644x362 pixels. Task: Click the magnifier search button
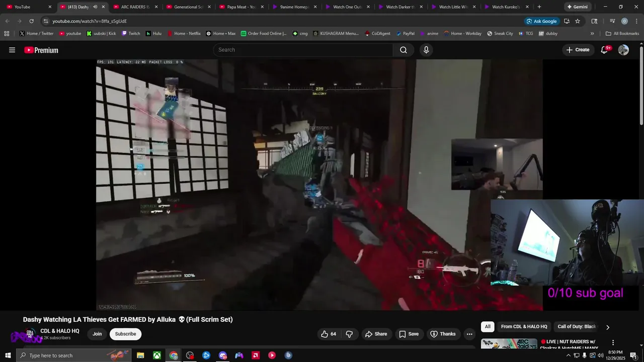404,50
